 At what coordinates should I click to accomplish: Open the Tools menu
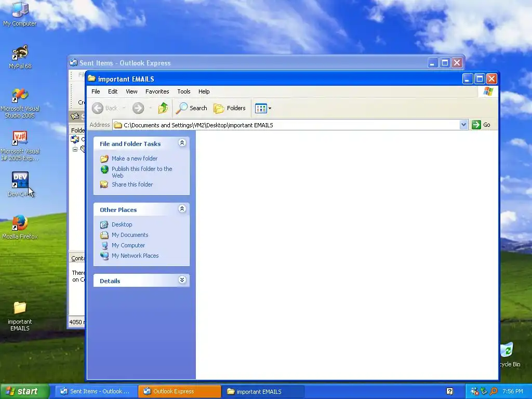pyautogui.click(x=183, y=91)
